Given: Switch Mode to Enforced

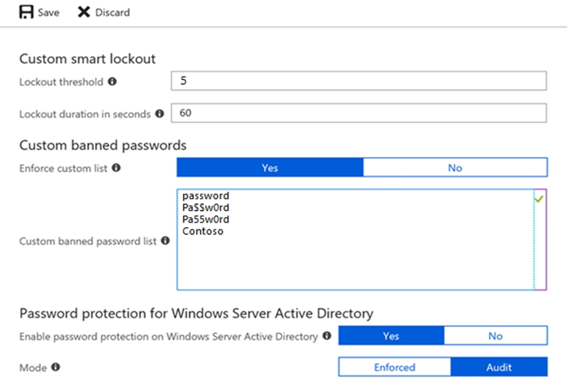Looking at the screenshot, I should pos(394,367).
